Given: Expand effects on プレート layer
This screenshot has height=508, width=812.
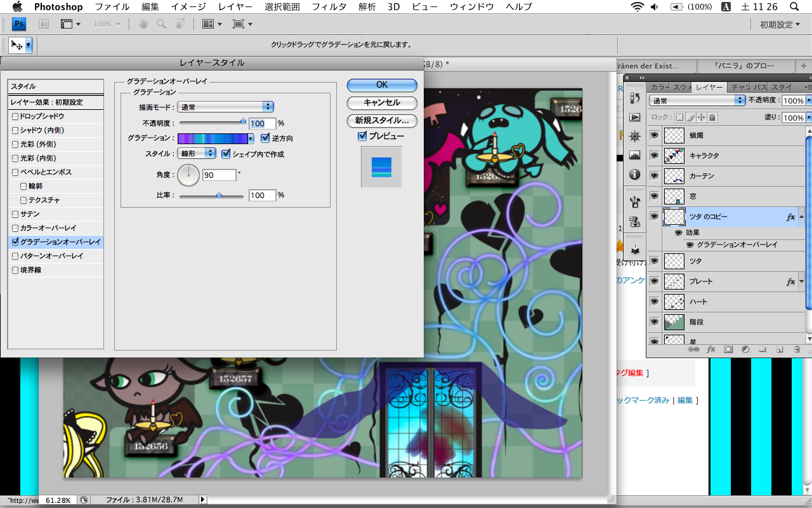Looking at the screenshot, I should click(801, 281).
